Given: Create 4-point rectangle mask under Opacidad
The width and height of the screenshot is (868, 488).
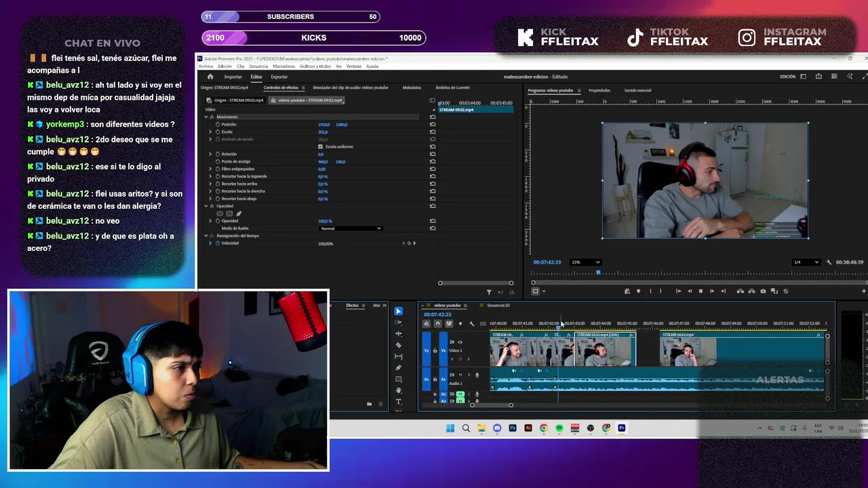Looking at the screenshot, I should 229,213.
